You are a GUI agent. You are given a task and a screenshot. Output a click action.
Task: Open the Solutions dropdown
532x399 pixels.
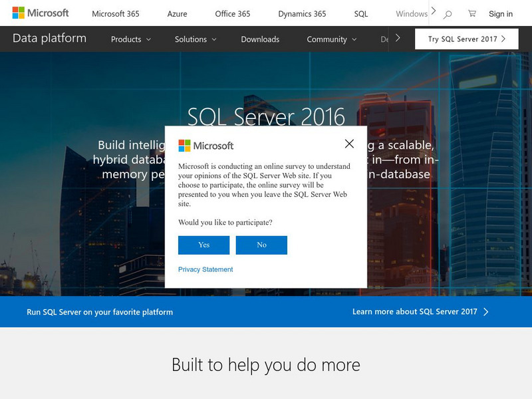[196, 39]
